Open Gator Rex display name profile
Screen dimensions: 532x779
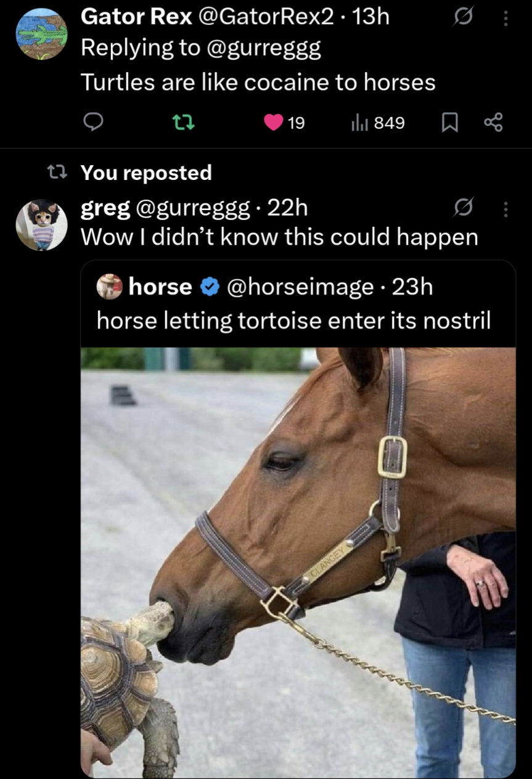tap(136, 17)
